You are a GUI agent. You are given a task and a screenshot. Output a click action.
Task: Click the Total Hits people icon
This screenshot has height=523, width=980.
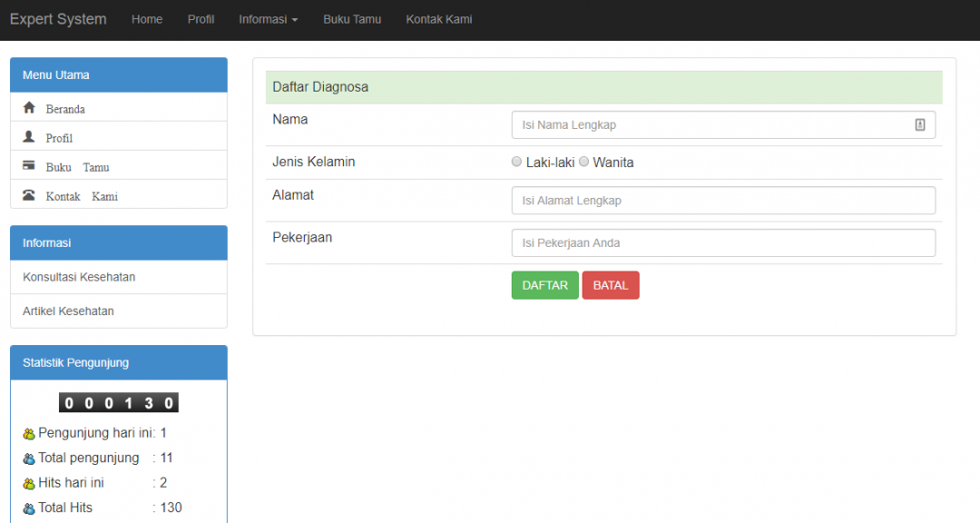pos(29,508)
